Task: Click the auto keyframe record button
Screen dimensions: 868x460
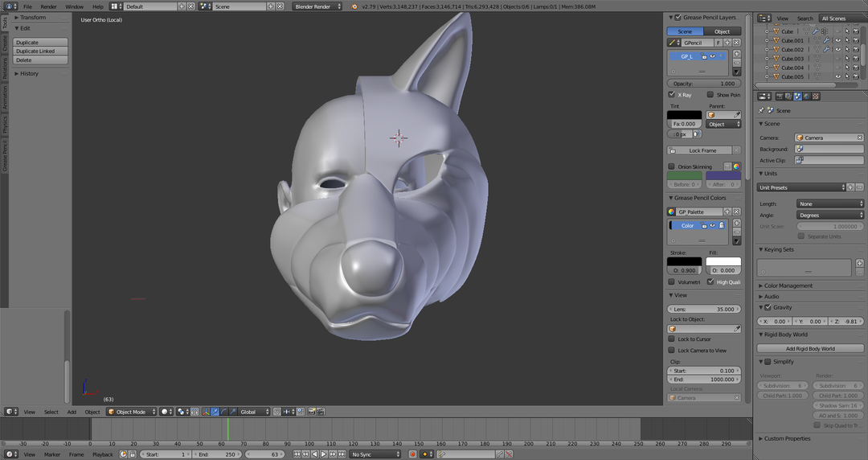Action: 413,454
